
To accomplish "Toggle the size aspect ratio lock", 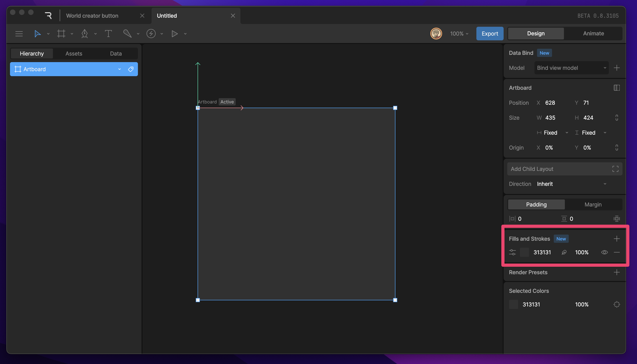I will 617,118.
